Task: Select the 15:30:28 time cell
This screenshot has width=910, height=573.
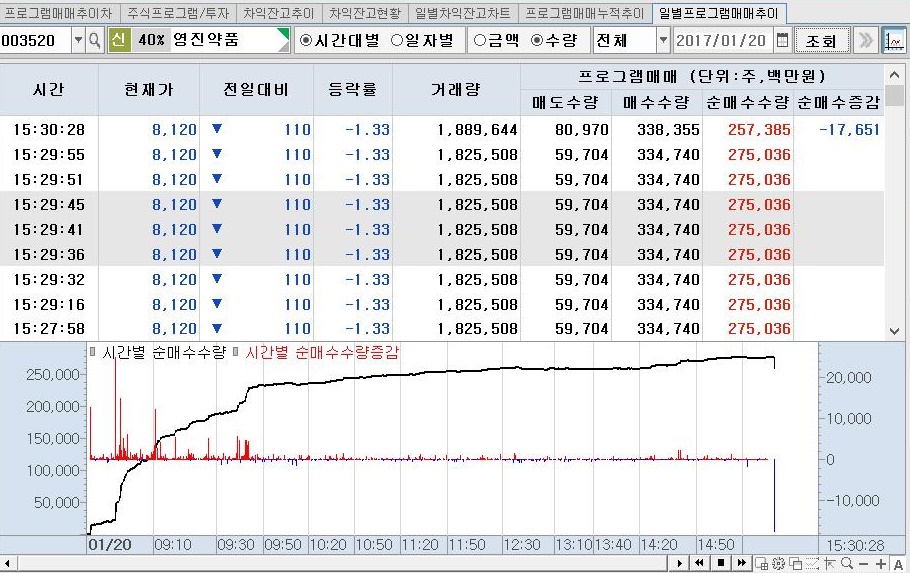Action: 49,129
